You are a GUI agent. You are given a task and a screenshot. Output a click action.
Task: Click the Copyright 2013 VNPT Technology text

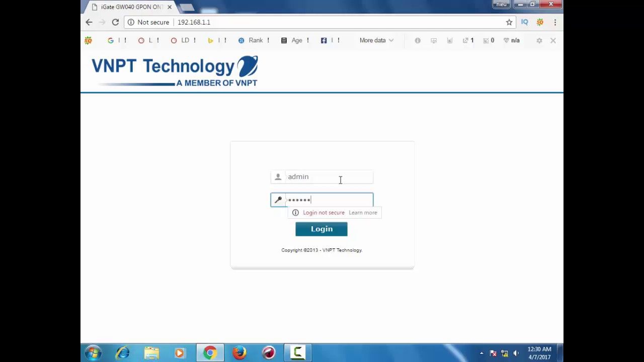(x=321, y=250)
